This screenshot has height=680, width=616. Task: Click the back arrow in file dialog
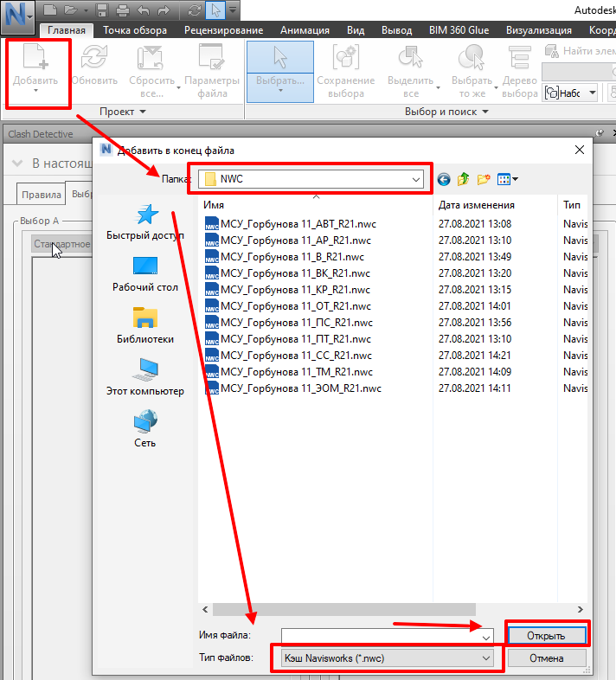(444, 179)
